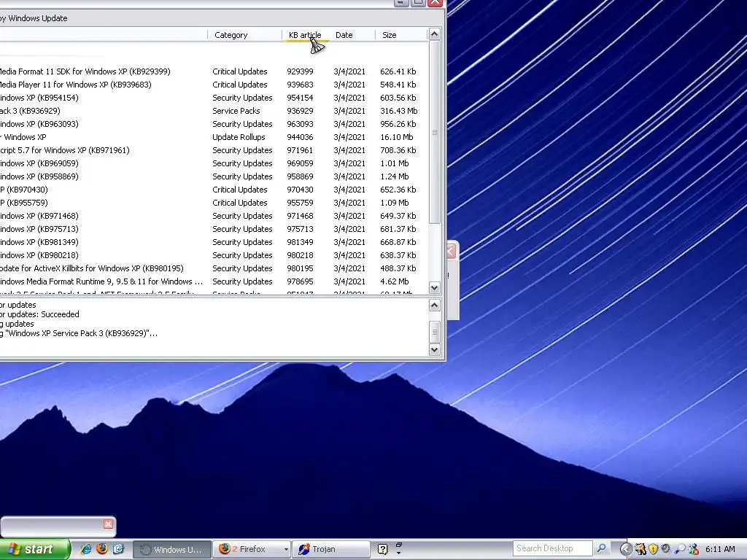Click the Service Packs cell for KB936929
The height and width of the screenshot is (560, 747).
tap(236, 111)
